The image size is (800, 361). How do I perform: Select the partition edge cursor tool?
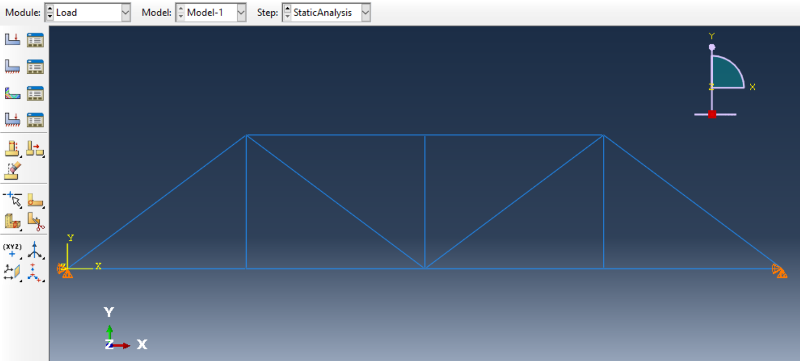pos(13,199)
